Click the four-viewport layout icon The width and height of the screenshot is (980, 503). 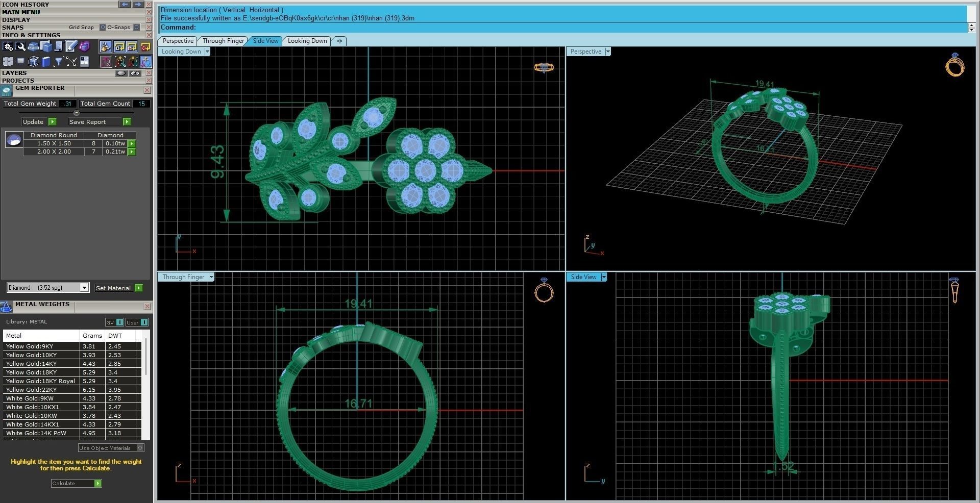(8, 62)
